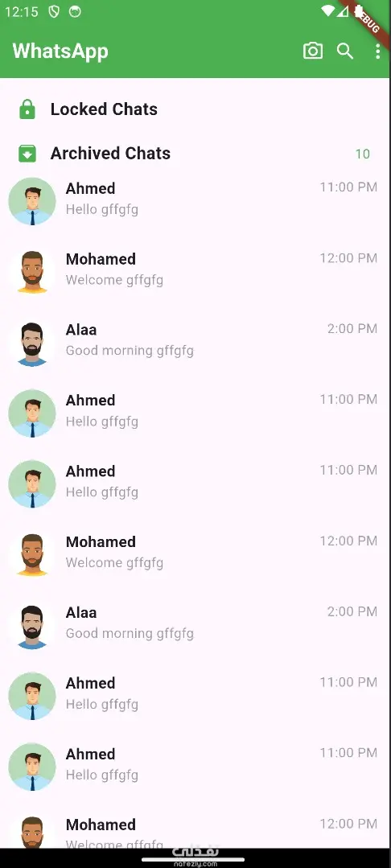The width and height of the screenshot is (391, 868).
Task: Tap the search magnifier icon
Action: [x=345, y=51]
